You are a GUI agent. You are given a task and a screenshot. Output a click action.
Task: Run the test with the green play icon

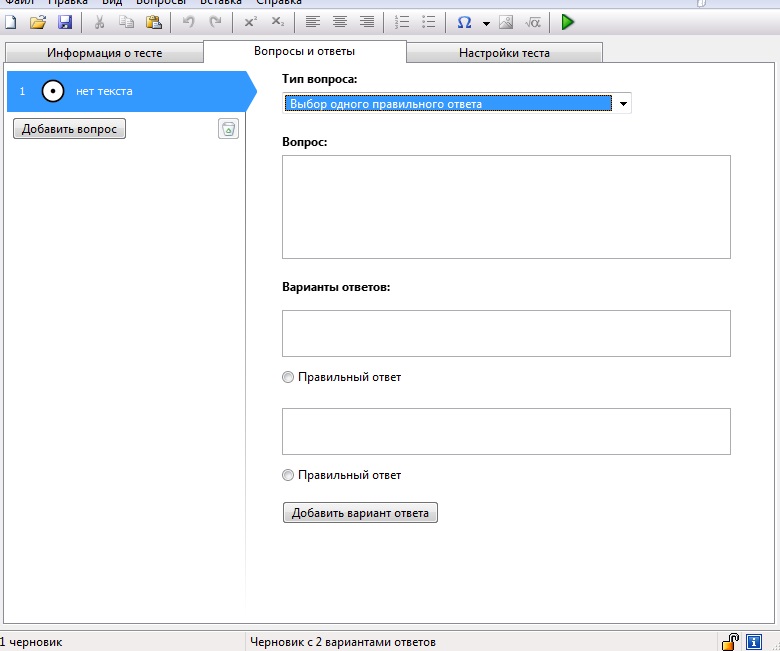pos(568,22)
